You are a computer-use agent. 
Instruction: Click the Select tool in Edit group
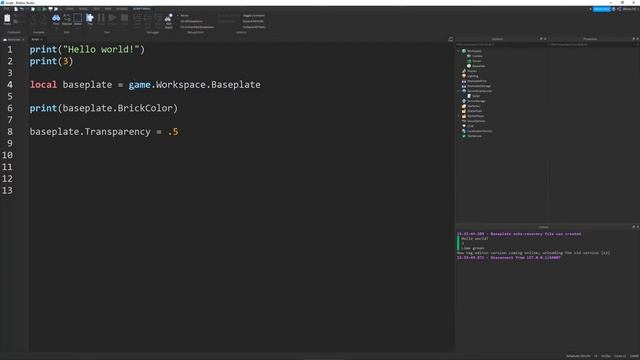click(78, 19)
